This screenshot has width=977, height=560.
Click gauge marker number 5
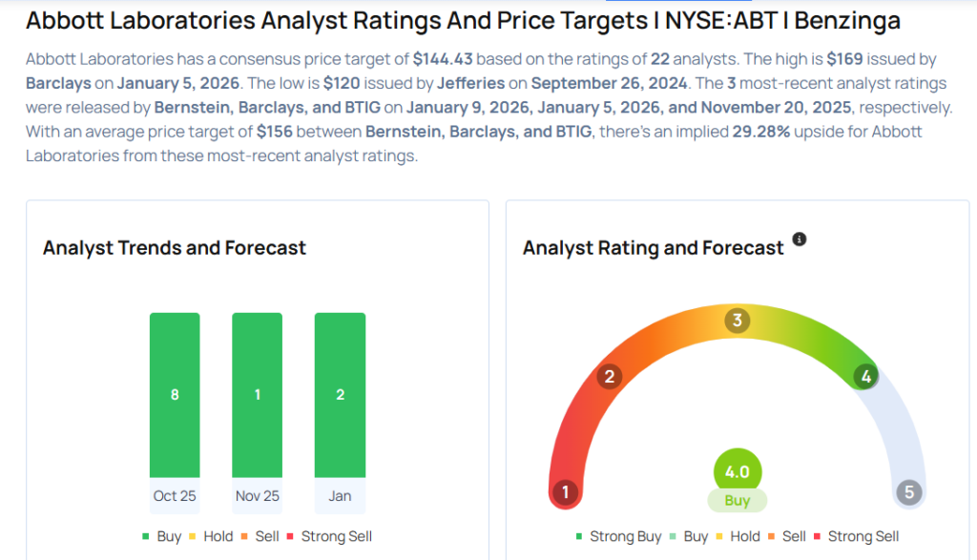(908, 492)
